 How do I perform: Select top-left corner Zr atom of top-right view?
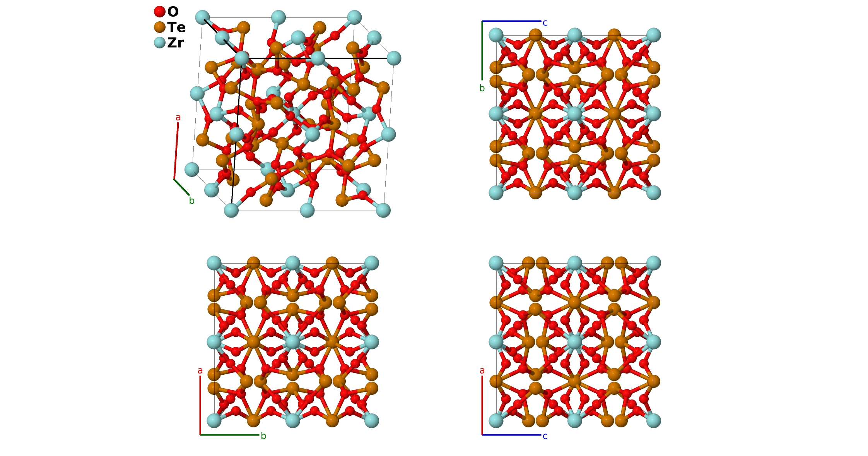pos(496,35)
